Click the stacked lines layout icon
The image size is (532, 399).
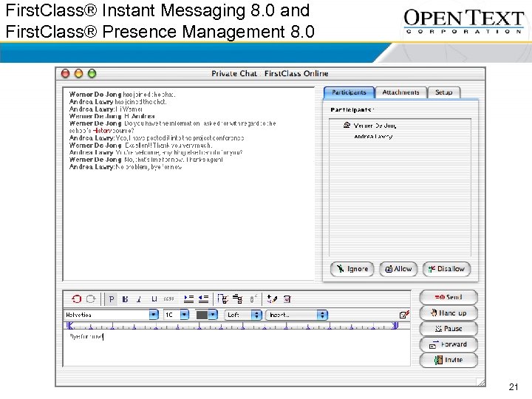pyautogui.click(x=238, y=299)
